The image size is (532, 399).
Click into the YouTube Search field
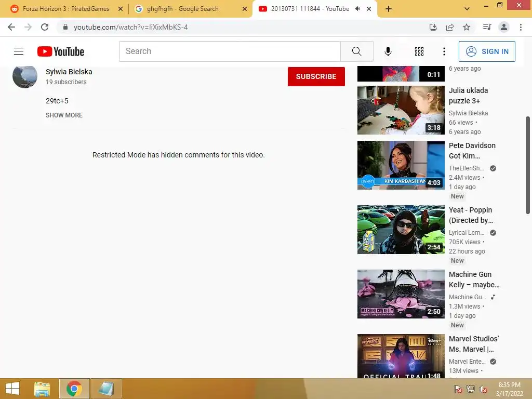pyautogui.click(x=230, y=51)
